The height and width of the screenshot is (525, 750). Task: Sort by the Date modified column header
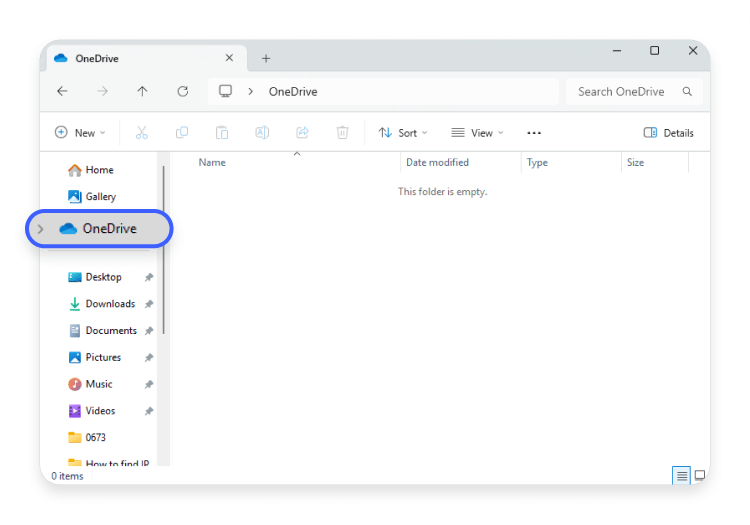(x=437, y=163)
